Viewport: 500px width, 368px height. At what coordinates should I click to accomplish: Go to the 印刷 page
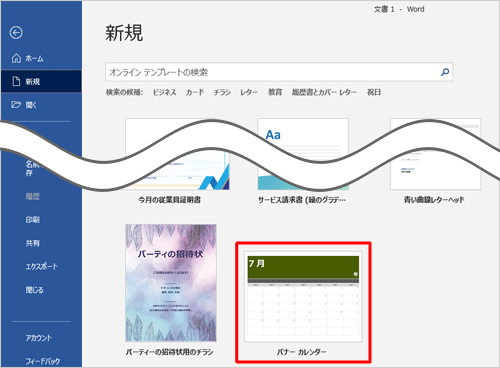33,220
